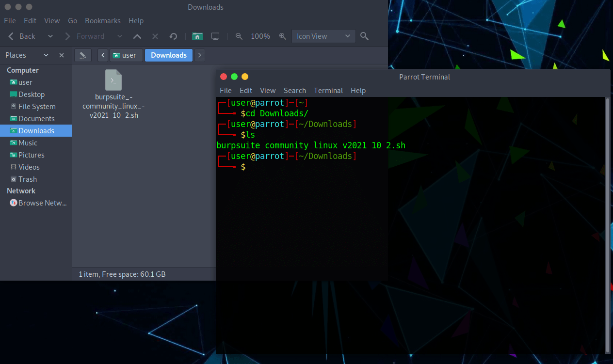This screenshot has width=613, height=364.
Task: Click the status bar free space text
Action: pos(122,274)
